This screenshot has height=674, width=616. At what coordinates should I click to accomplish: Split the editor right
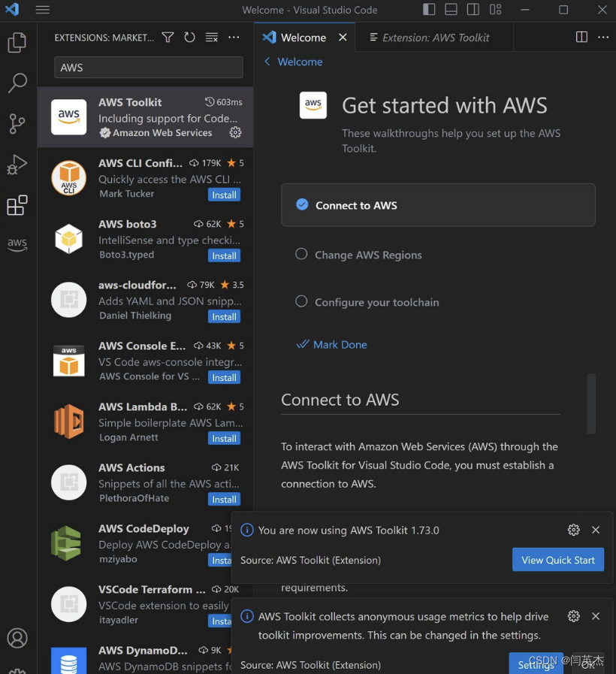tap(581, 37)
